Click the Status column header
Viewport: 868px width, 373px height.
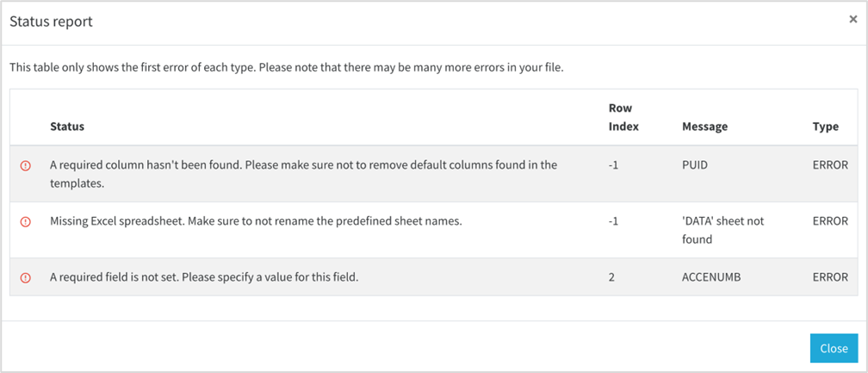[x=67, y=127]
